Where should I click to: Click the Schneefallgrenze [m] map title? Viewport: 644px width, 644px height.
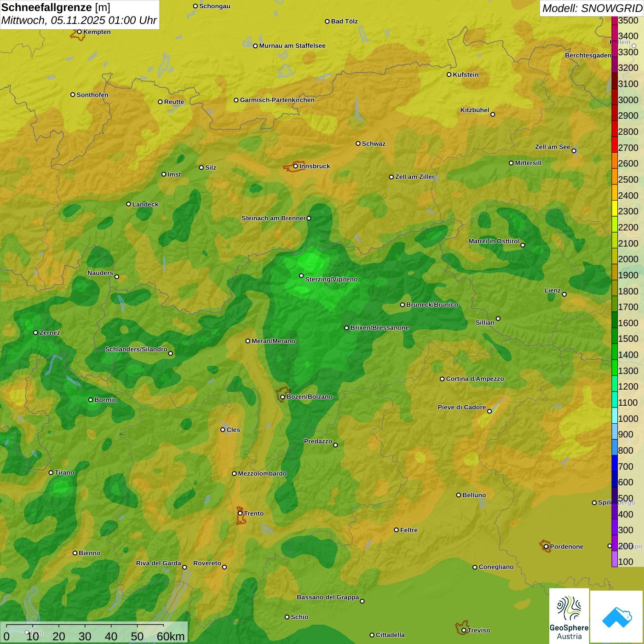click(x=56, y=7)
